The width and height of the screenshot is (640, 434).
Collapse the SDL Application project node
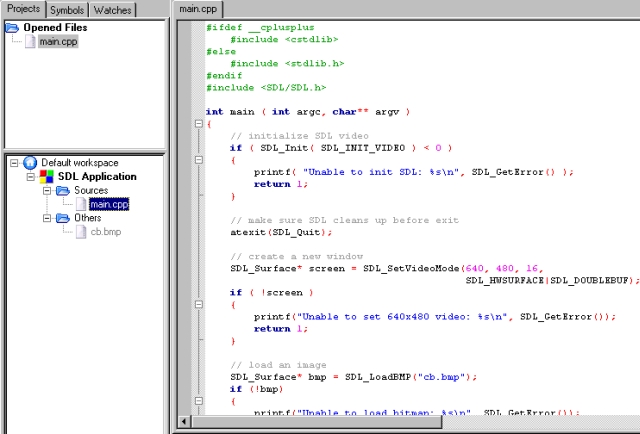[x=30, y=177]
